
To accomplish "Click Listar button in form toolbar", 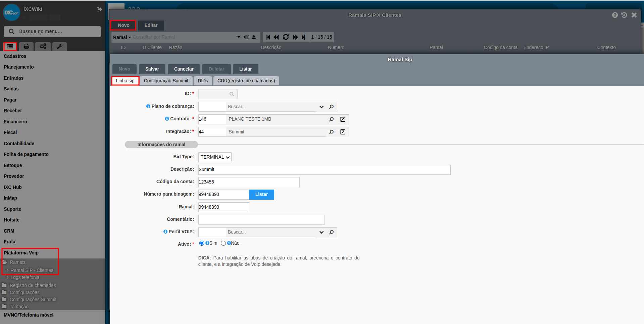I will click(245, 69).
